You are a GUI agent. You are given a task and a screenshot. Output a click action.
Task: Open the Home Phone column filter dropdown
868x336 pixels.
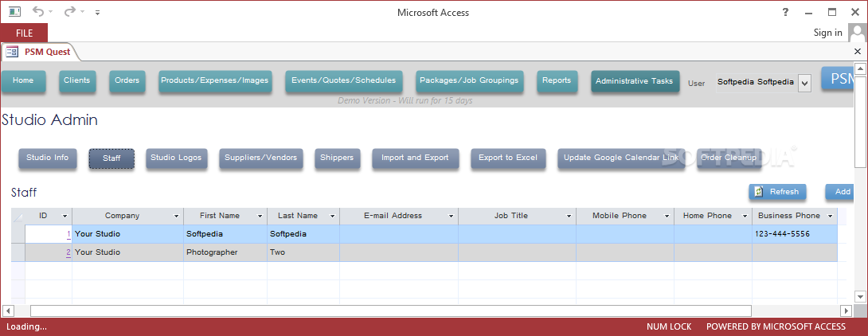tap(745, 216)
